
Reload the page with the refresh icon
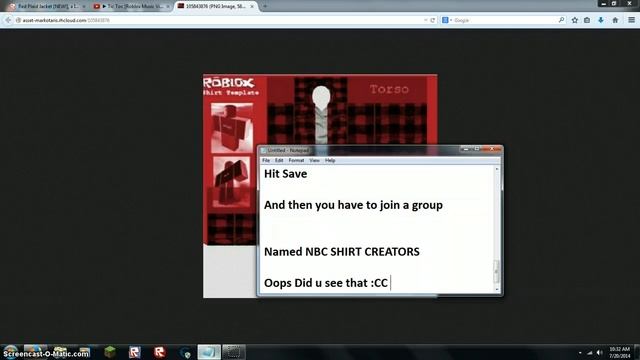[x=433, y=20]
